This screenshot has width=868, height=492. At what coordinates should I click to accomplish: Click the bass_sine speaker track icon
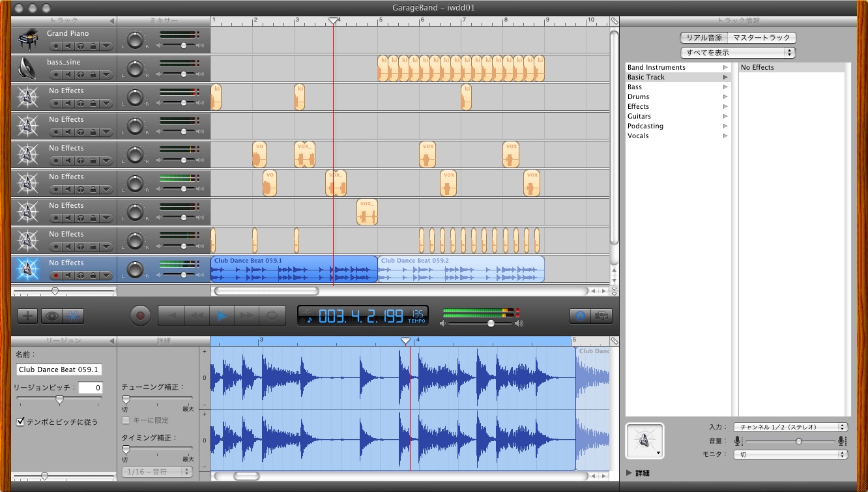[x=27, y=68]
